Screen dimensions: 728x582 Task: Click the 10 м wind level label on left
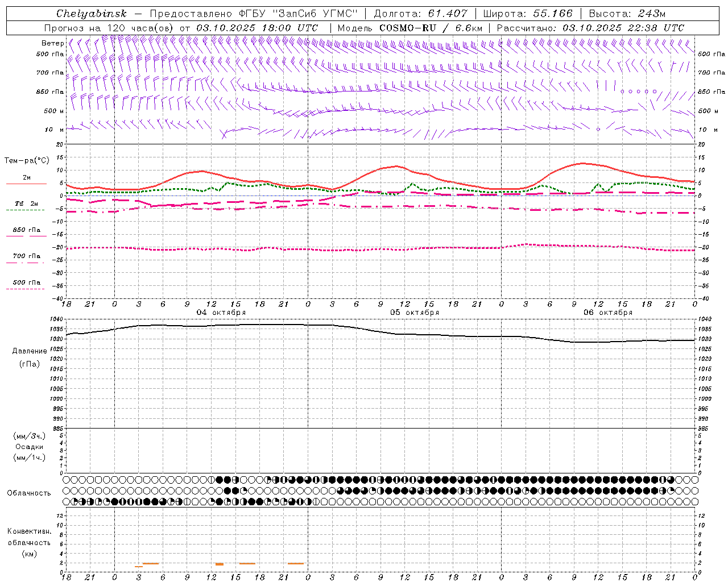point(55,130)
